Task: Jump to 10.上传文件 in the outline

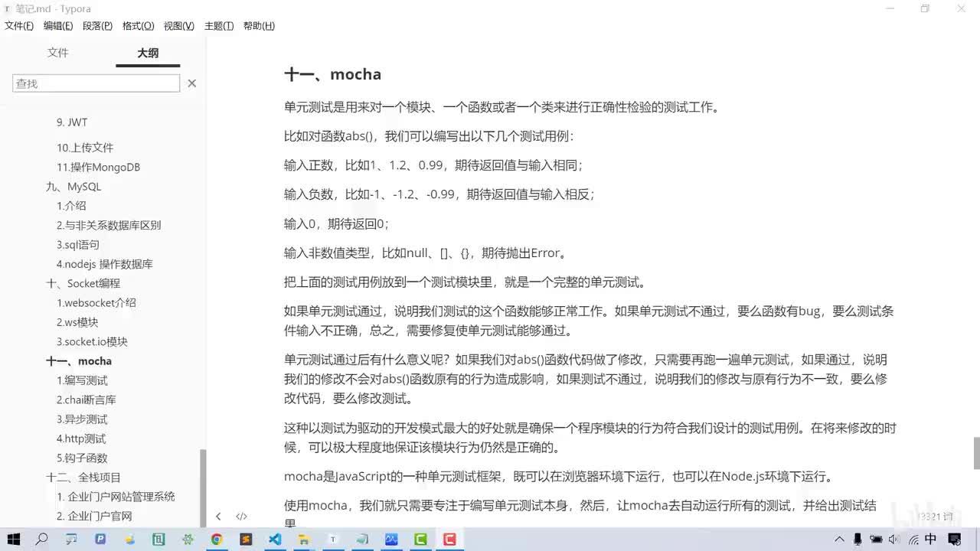Action: [85, 148]
